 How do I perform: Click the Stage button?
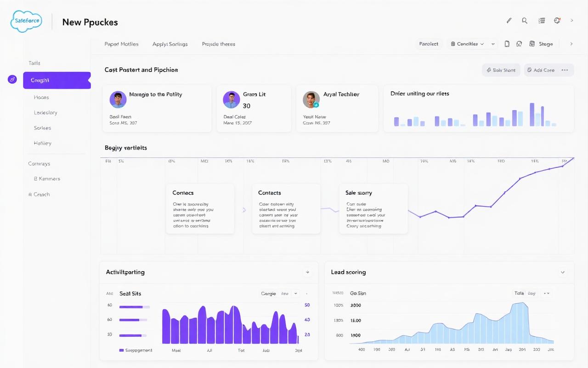(546, 44)
